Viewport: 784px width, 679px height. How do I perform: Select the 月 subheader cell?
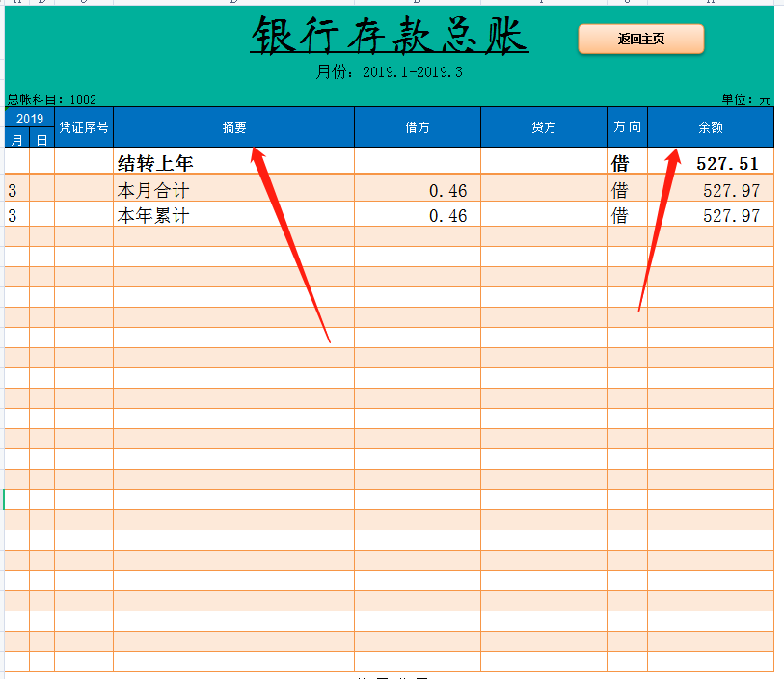tap(14, 138)
